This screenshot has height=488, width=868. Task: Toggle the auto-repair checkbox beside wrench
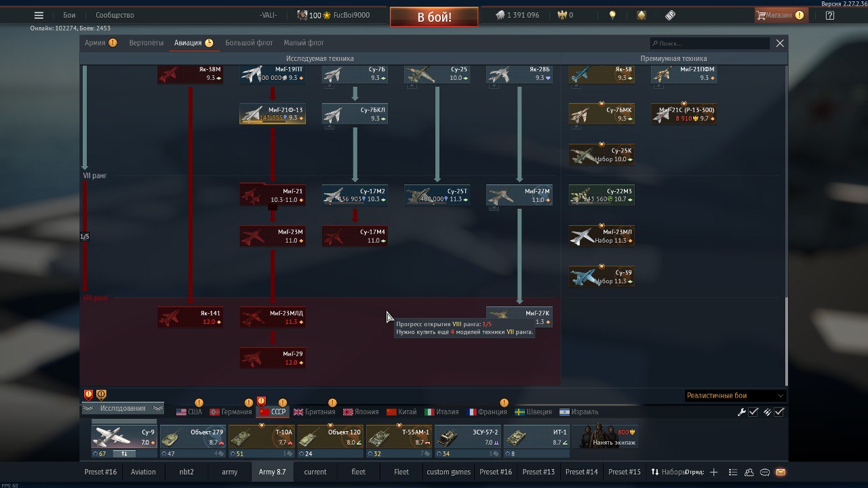(753, 412)
